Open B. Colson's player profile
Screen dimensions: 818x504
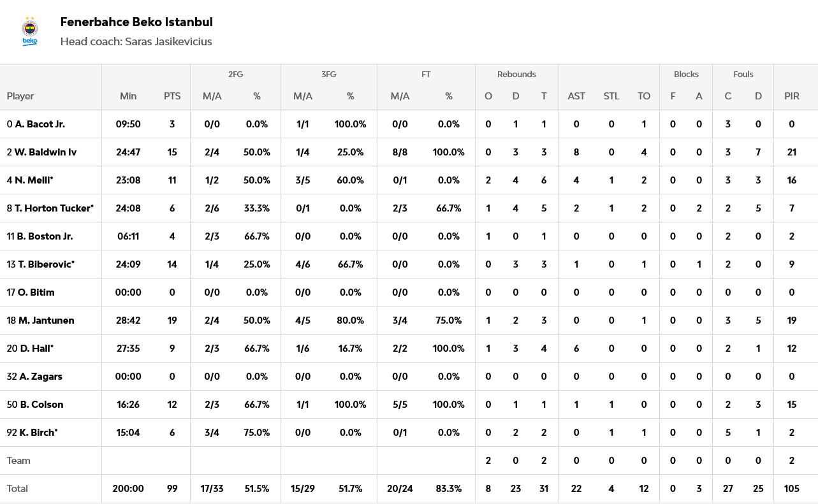[x=41, y=405]
